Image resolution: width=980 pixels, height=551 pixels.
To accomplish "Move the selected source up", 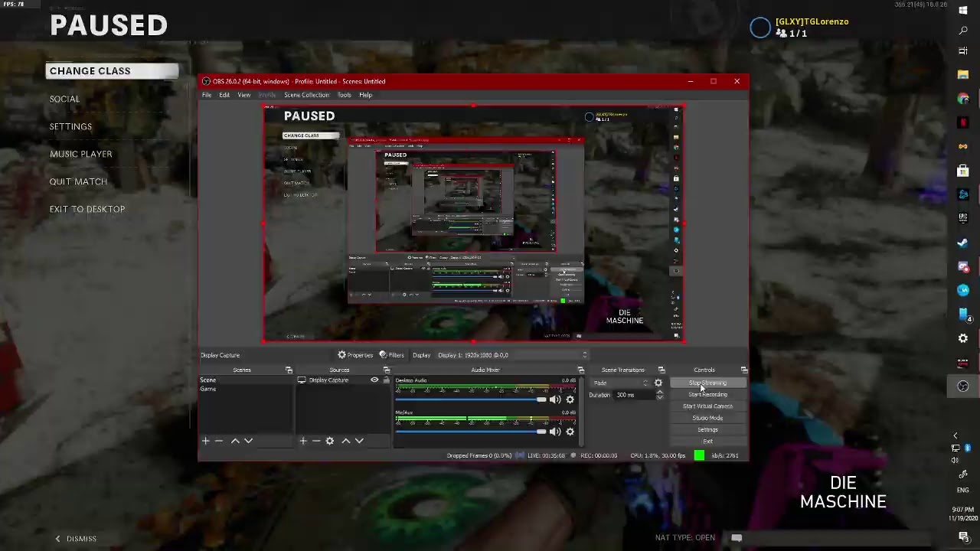I will 346,441.
